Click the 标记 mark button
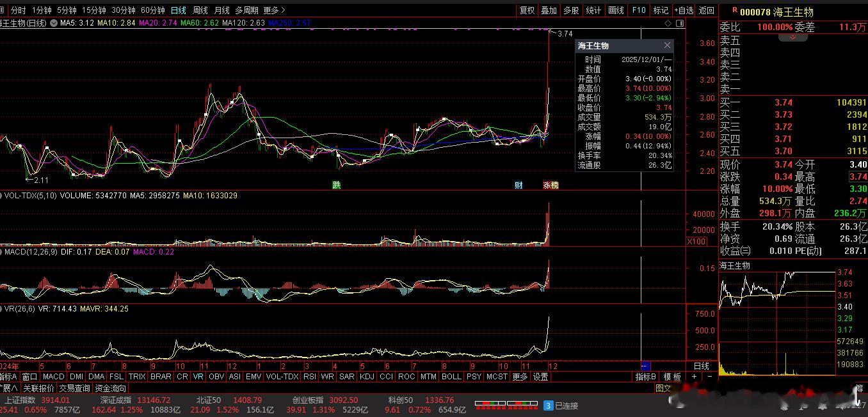Image resolution: width=868 pixels, height=417 pixels. click(x=661, y=10)
